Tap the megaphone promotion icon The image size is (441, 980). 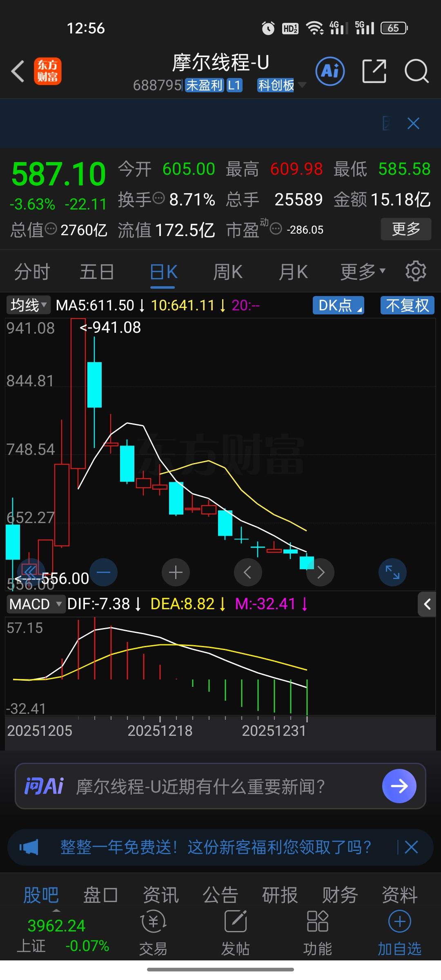tap(29, 847)
